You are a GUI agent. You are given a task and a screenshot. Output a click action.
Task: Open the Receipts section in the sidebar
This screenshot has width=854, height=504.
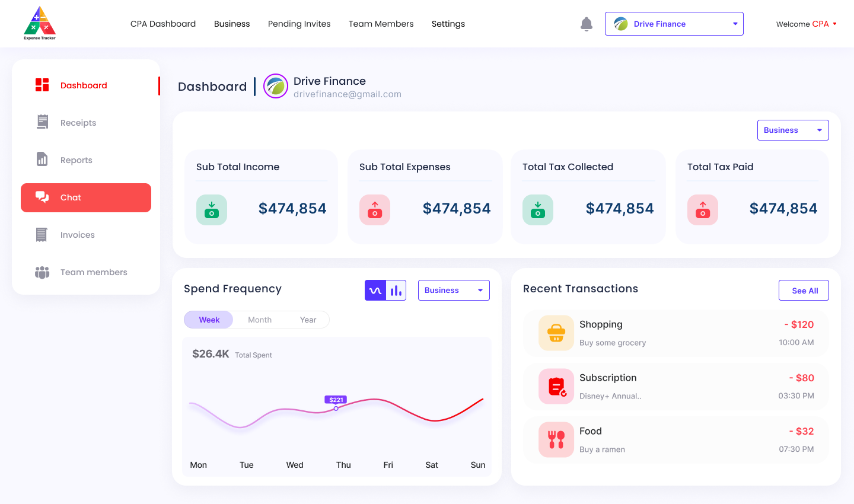coord(78,122)
